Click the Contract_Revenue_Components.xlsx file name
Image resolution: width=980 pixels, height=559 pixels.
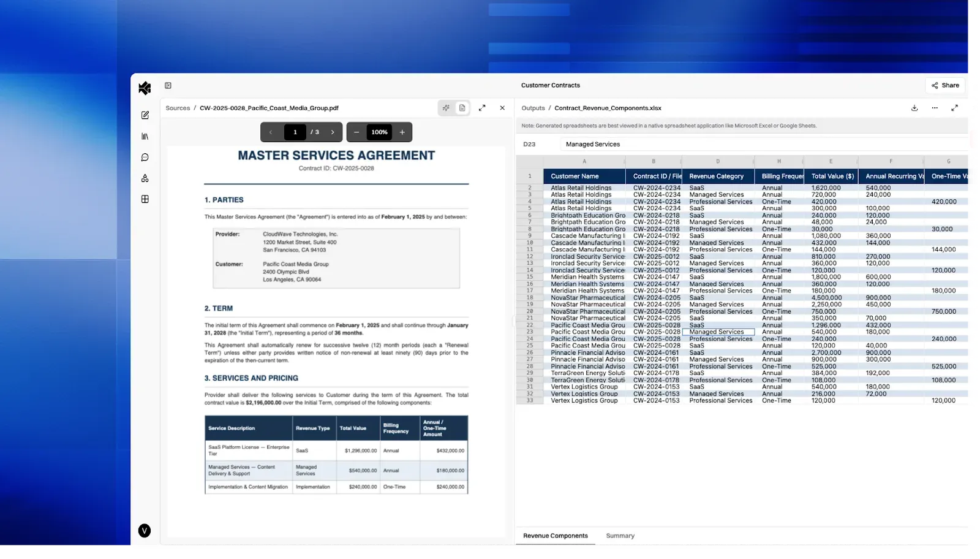coord(608,108)
